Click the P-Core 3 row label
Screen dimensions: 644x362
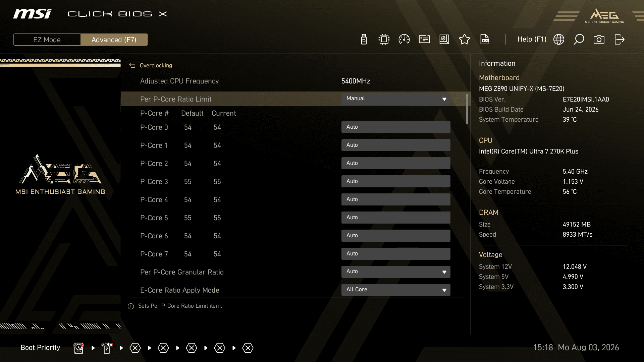point(154,182)
